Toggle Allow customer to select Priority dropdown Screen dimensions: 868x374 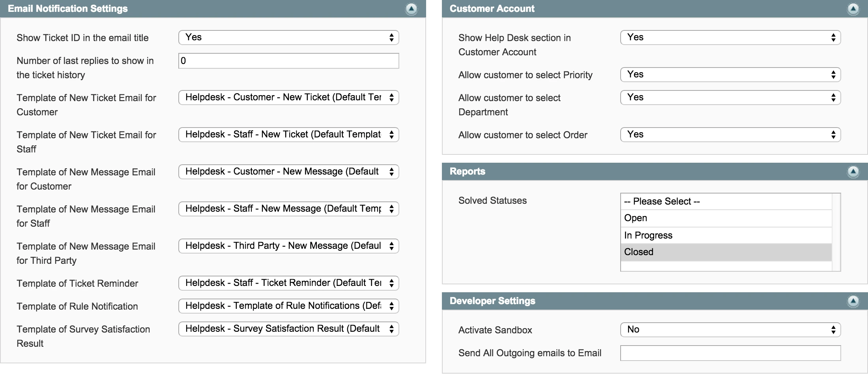(730, 75)
